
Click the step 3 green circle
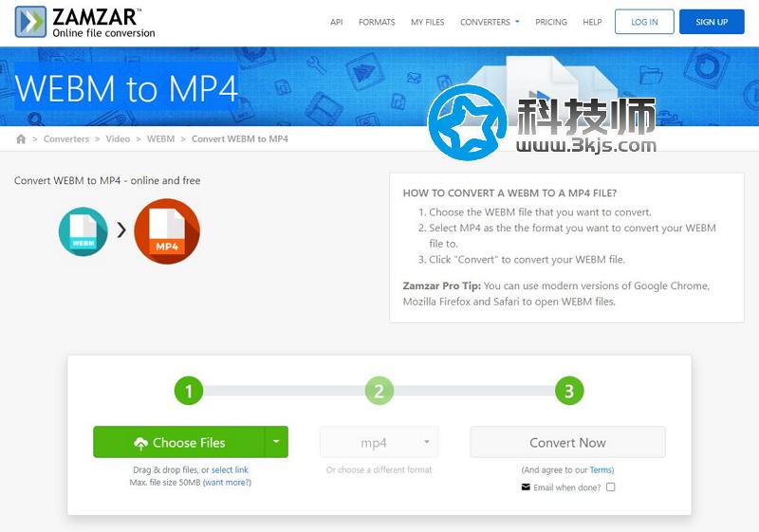click(x=569, y=391)
